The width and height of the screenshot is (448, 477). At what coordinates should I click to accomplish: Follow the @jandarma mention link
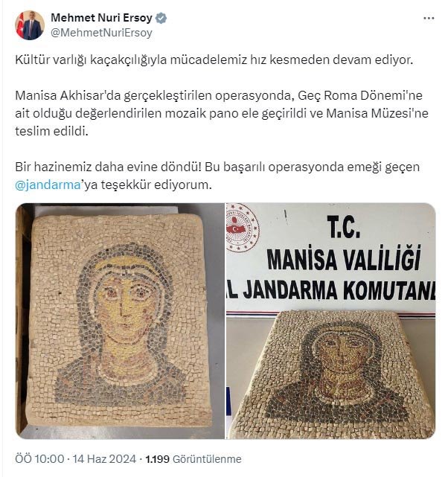pos(48,185)
